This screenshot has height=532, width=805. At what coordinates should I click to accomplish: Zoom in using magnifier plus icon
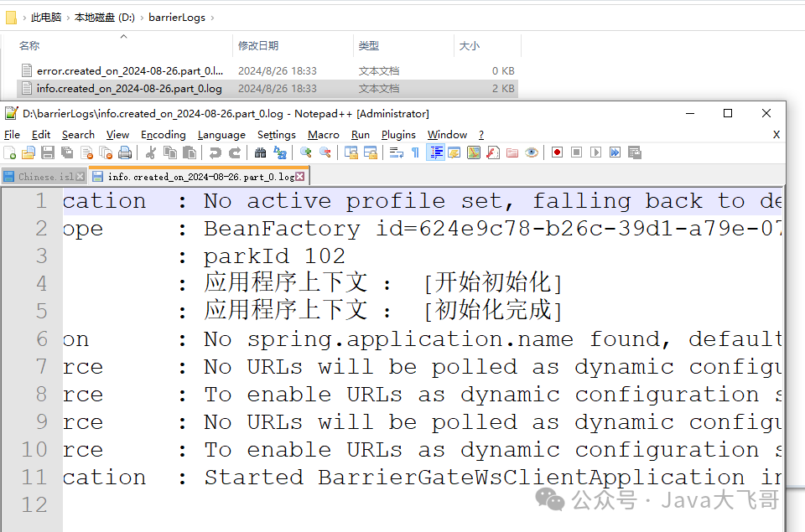point(305,152)
